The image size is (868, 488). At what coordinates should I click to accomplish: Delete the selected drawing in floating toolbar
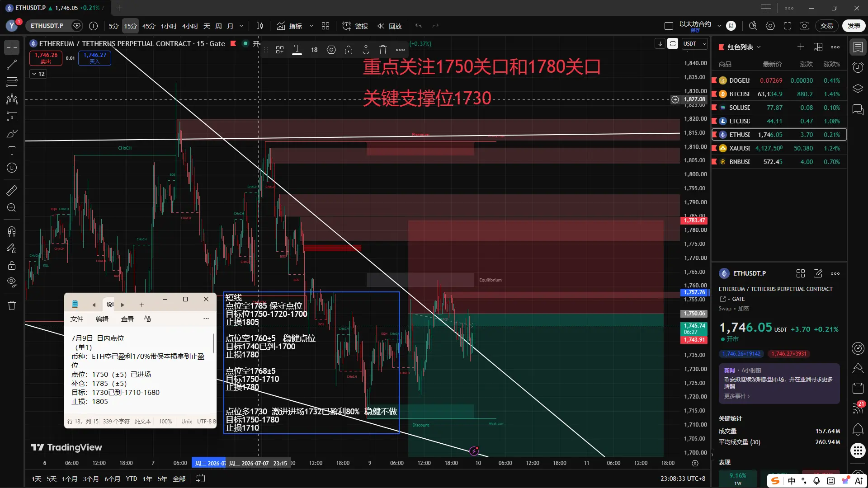[383, 50]
